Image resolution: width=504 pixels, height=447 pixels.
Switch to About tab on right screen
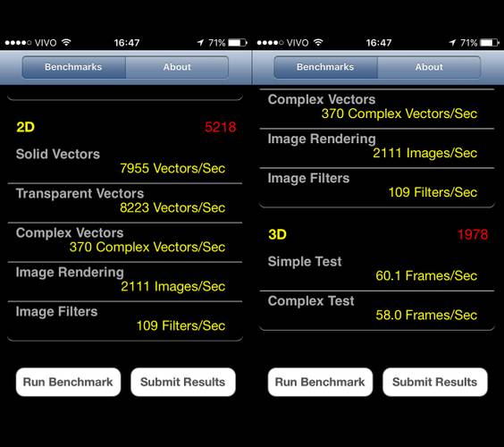pyautogui.click(x=429, y=67)
